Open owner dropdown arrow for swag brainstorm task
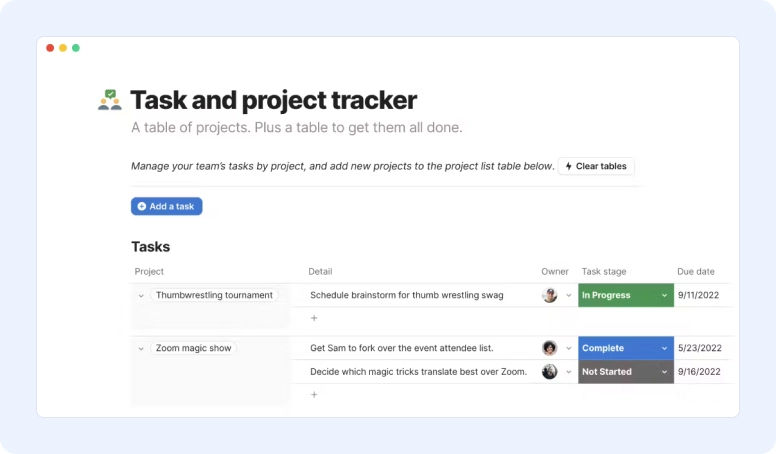The image size is (776, 454). [x=569, y=296]
